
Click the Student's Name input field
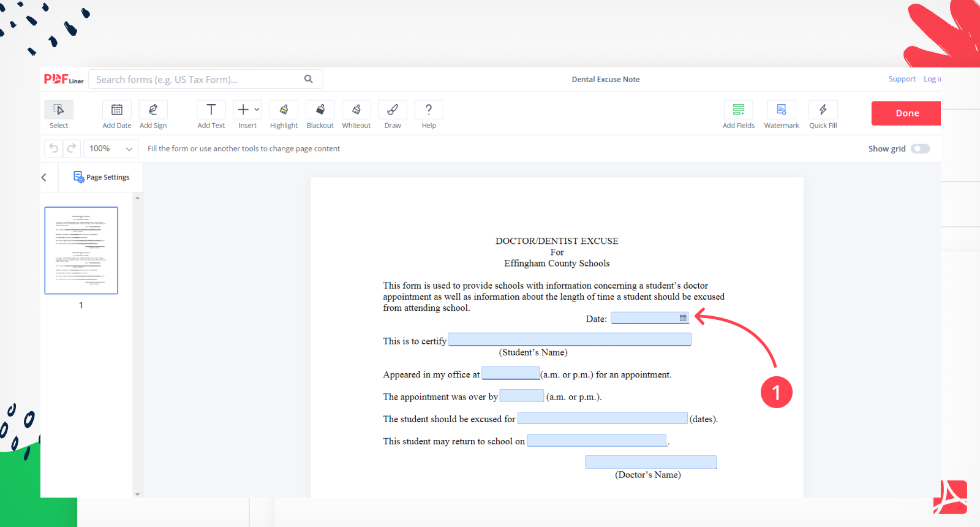click(x=570, y=339)
